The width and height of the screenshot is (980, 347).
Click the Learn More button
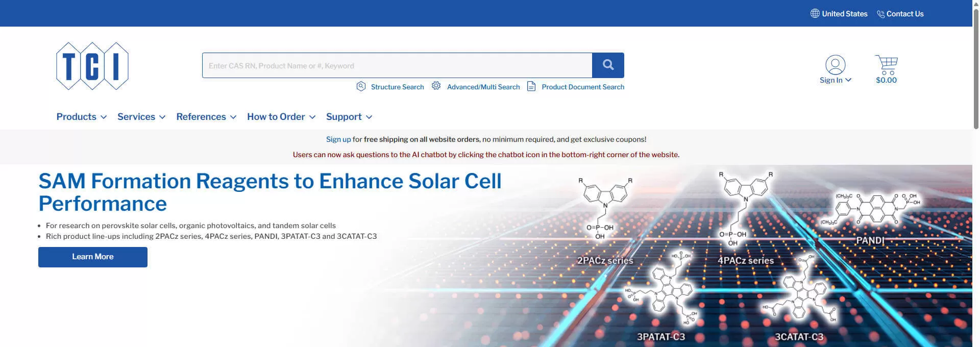pyautogui.click(x=93, y=257)
